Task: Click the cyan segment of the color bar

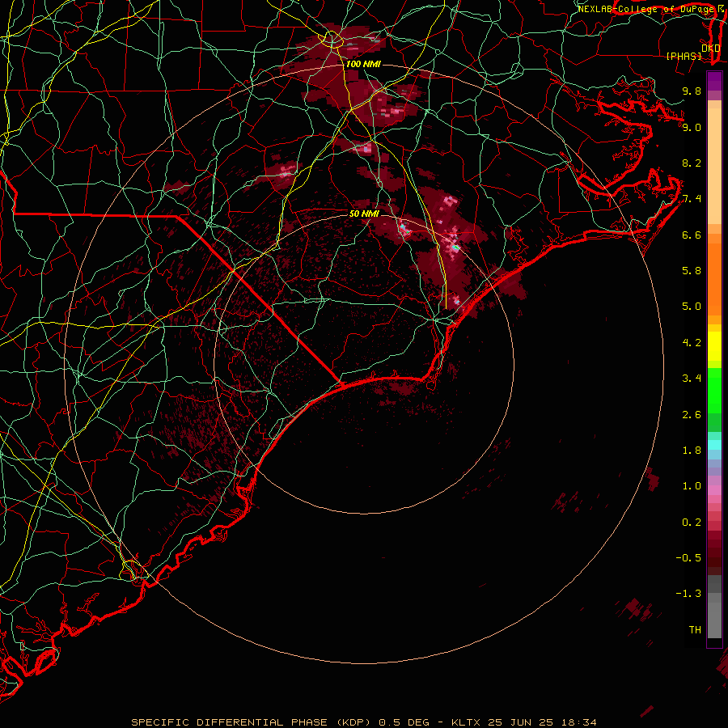Action: coord(714,445)
